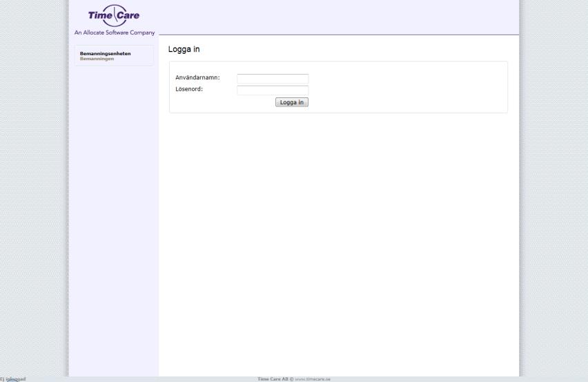The image size is (588, 382).
Task: Select the 'Logga in' page heading
Action: click(x=184, y=49)
